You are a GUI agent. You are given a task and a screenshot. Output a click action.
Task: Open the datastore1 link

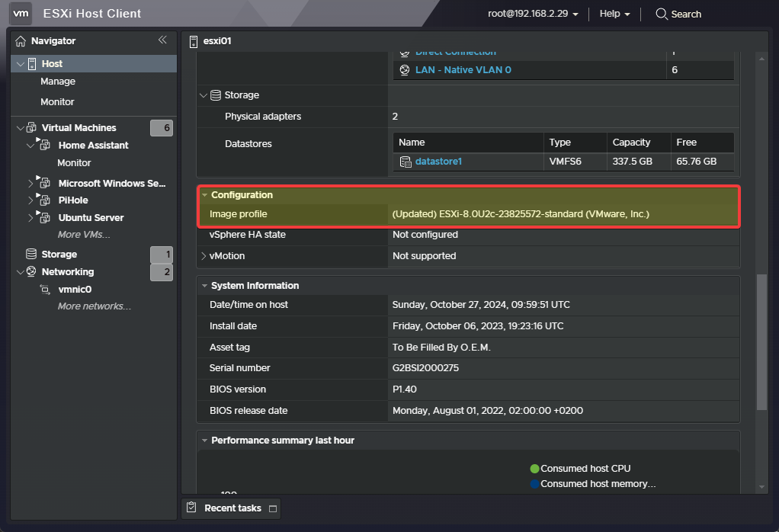(x=438, y=162)
